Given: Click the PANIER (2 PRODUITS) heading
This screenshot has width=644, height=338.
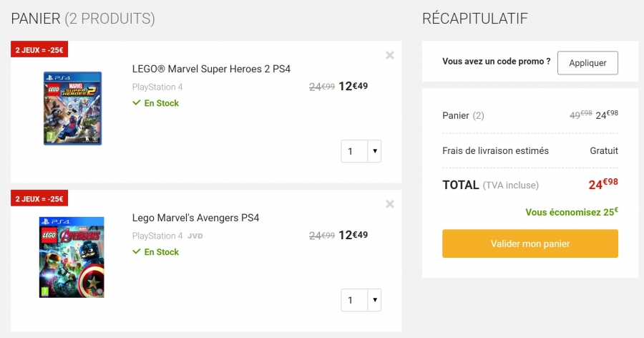Looking at the screenshot, I should coord(83,19).
